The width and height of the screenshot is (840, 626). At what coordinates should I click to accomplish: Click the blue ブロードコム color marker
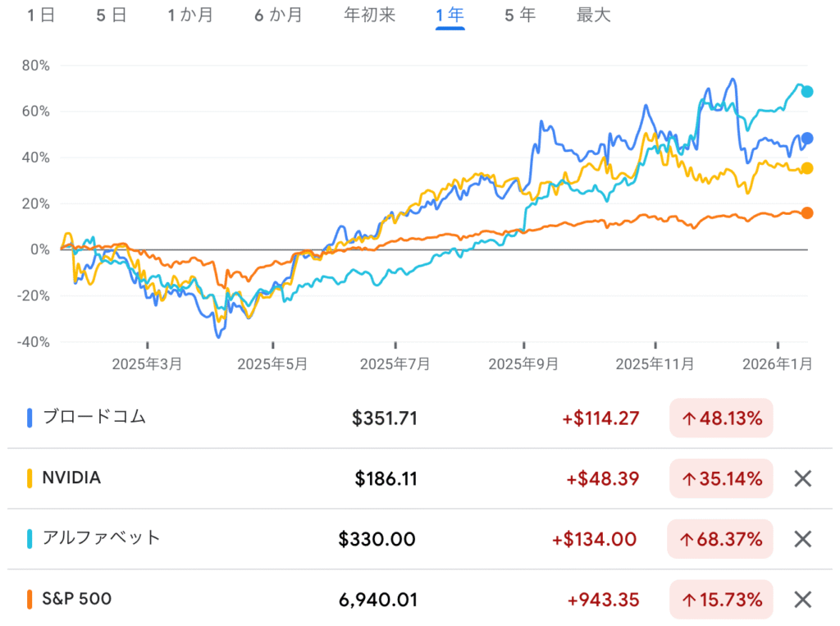pos(30,418)
